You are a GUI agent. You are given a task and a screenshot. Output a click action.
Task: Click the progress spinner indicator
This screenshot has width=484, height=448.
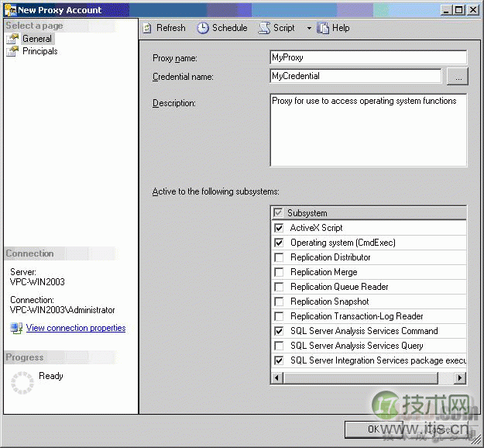pyautogui.click(x=22, y=383)
